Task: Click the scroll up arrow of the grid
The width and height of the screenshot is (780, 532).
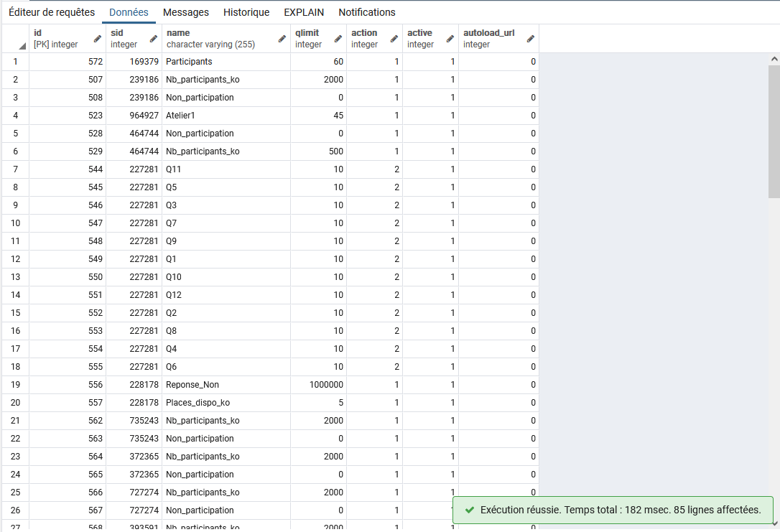Action: pos(774,59)
